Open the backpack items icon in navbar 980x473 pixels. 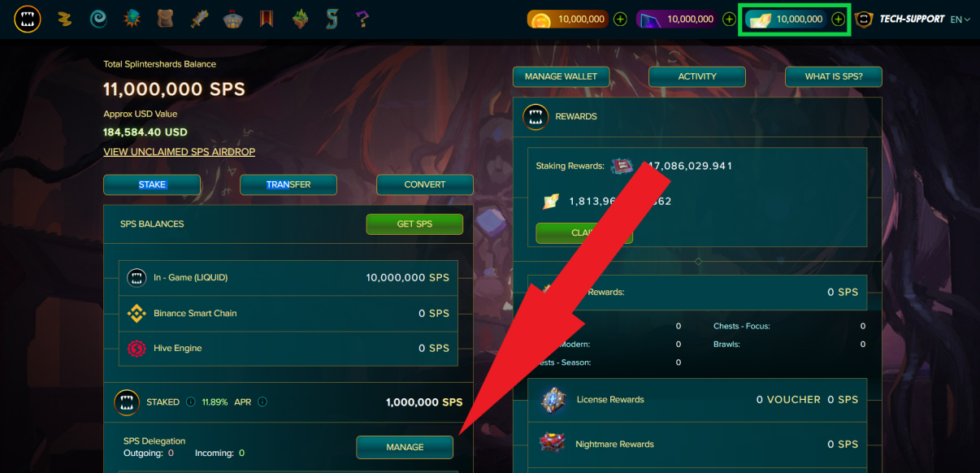click(x=166, y=19)
